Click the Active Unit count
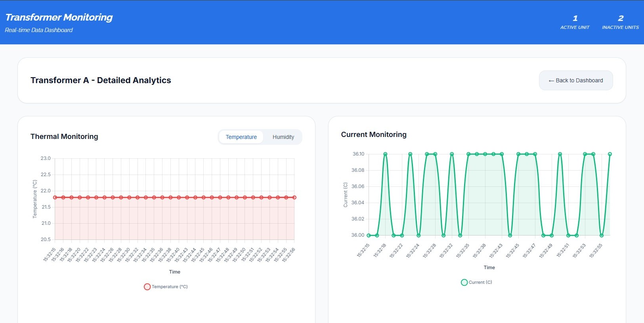The width and height of the screenshot is (644, 323). point(575,18)
